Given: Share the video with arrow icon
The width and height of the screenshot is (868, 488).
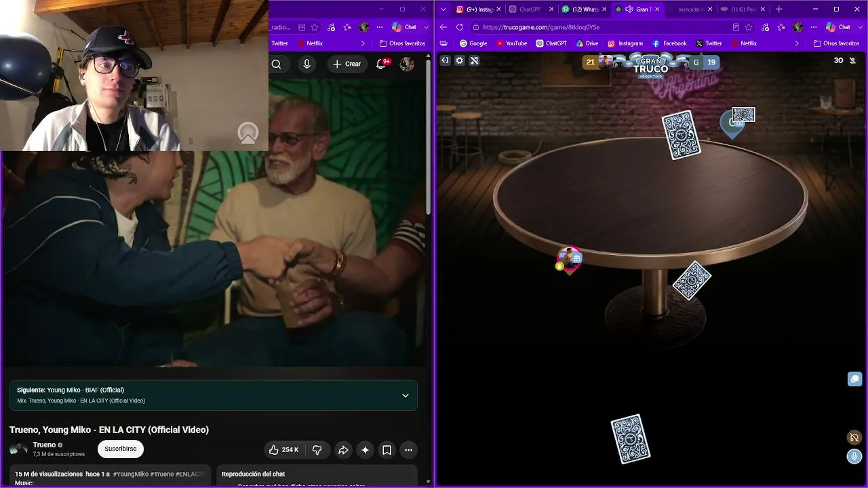Looking at the screenshot, I should [343, 449].
